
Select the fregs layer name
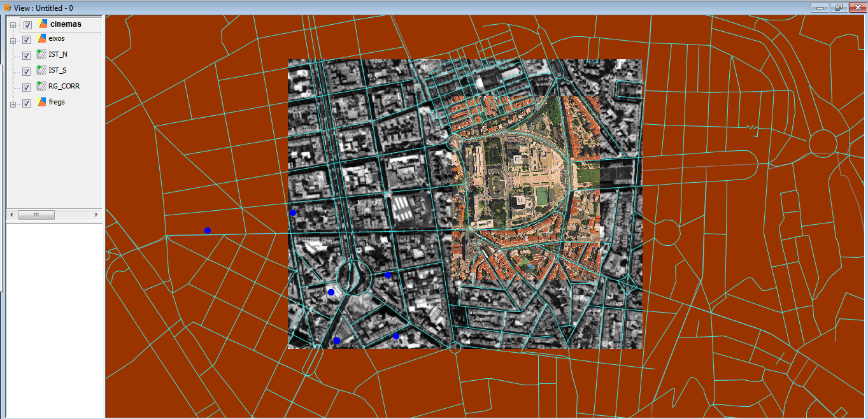(57, 103)
